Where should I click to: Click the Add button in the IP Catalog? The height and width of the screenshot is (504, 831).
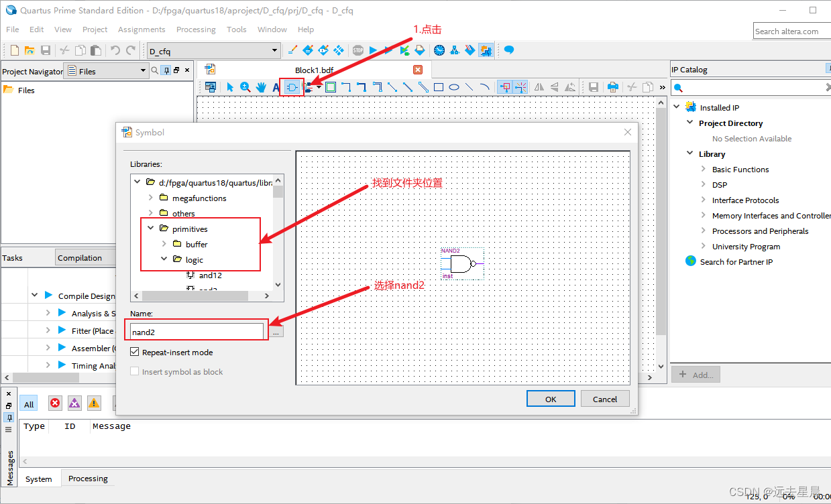click(696, 375)
